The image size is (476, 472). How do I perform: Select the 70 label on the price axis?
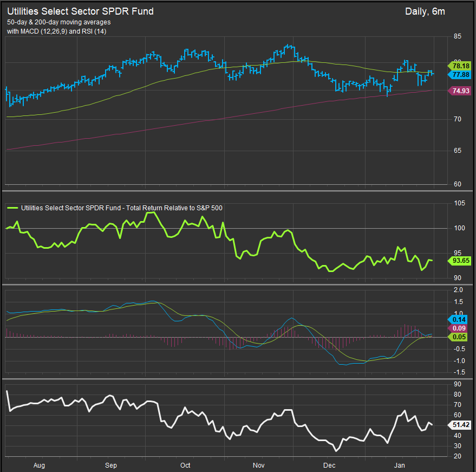[458, 119]
